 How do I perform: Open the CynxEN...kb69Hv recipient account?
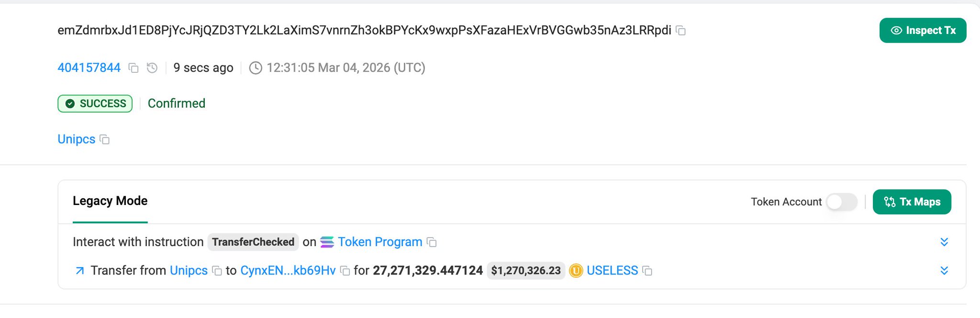(x=288, y=271)
